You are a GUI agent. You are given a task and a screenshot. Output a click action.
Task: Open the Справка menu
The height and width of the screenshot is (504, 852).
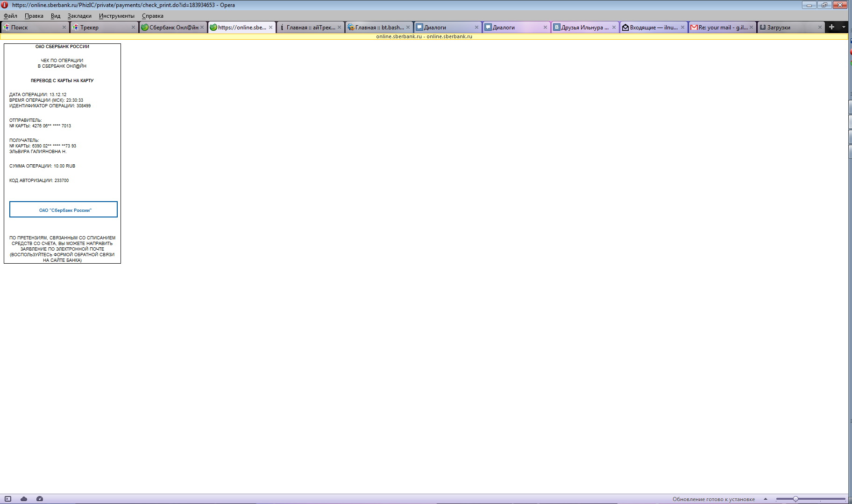point(153,16)
